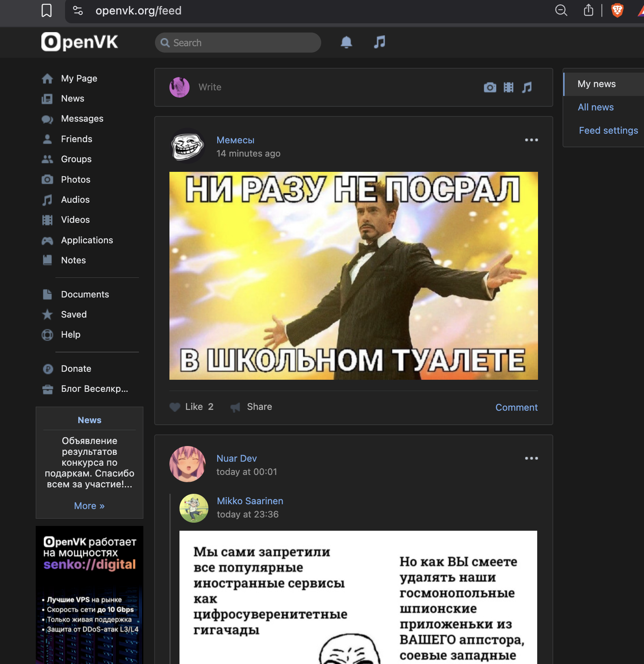Screen dimensions: 644x664
Task: Select the My news tab
Action: pyautogui.click(x=604, y=84)
